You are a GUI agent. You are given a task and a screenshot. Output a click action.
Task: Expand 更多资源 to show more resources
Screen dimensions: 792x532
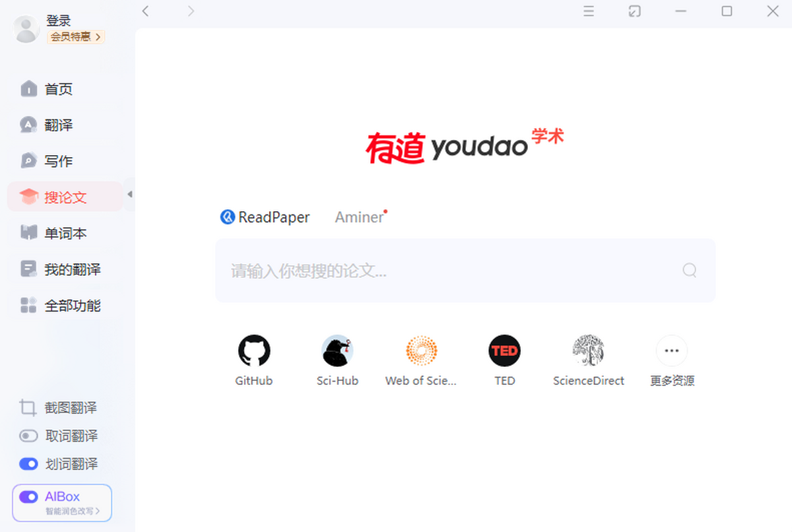pos(671,351)
